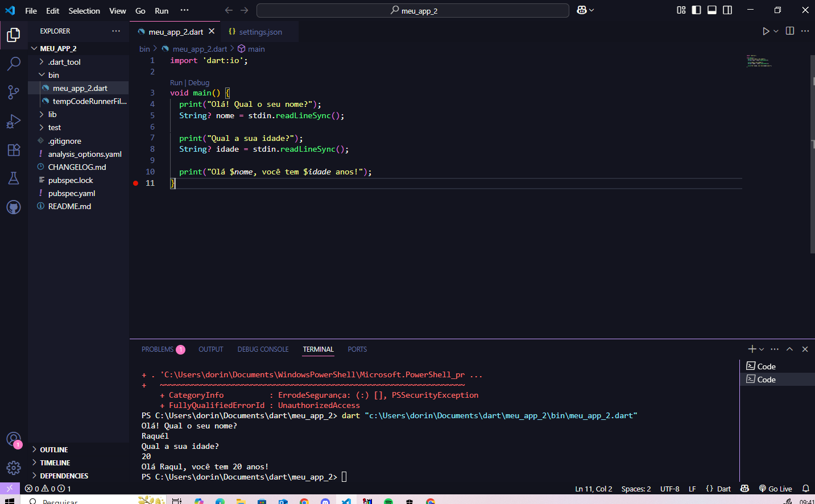Open the new terminal launch profile dropdown

pos(762,349)
